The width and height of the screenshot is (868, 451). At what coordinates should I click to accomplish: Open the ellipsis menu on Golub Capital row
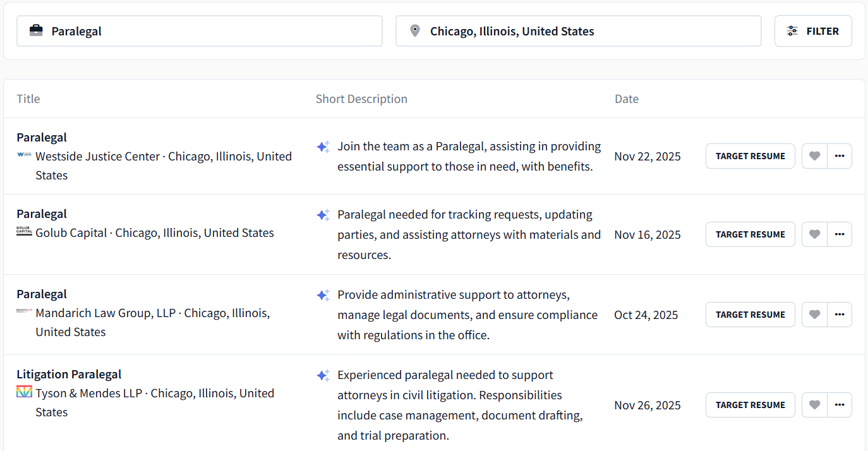tap(840, 234)
